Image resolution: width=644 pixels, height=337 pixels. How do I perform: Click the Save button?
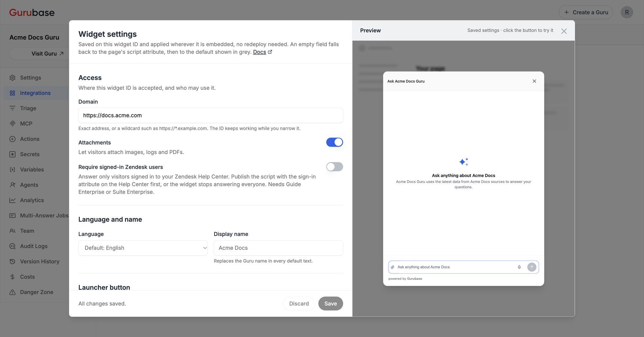(330, 304)
